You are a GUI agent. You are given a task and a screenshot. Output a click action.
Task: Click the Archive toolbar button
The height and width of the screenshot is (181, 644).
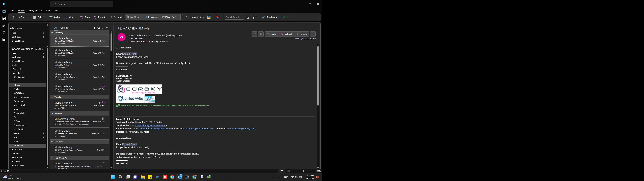tap(55, 17)
